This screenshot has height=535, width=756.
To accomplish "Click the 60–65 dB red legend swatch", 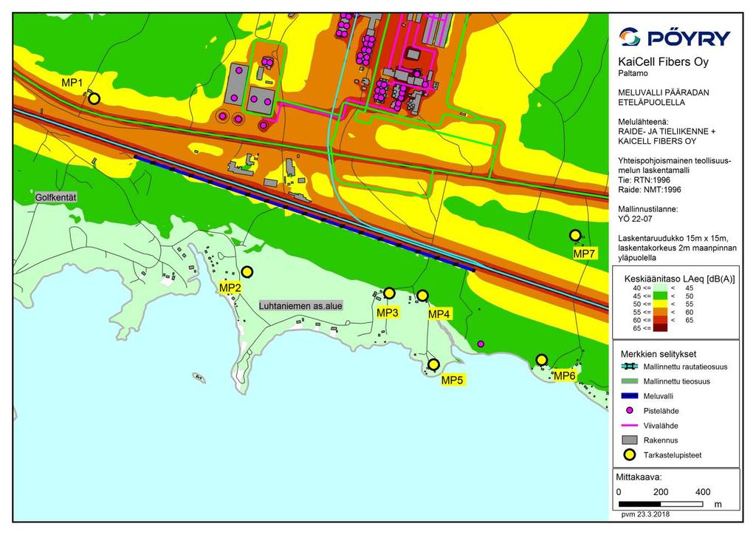I will pos(661,320).
